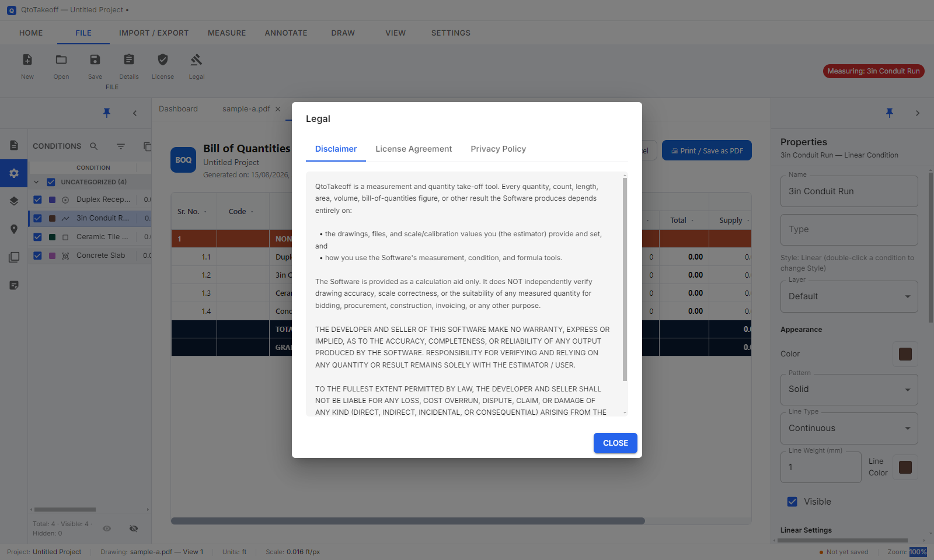Click the QtoTakeoff app icon in title bar
This screenshot has height=560, width=934.
click(x=12, y=10)
